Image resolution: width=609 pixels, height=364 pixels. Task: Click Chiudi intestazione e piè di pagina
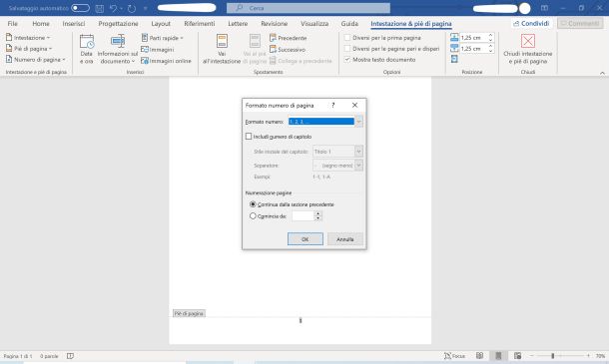tap(527, 49)
